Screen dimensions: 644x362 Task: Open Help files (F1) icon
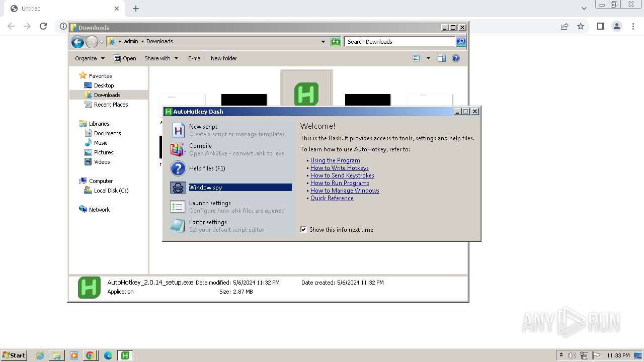click(x=178, y=168)
